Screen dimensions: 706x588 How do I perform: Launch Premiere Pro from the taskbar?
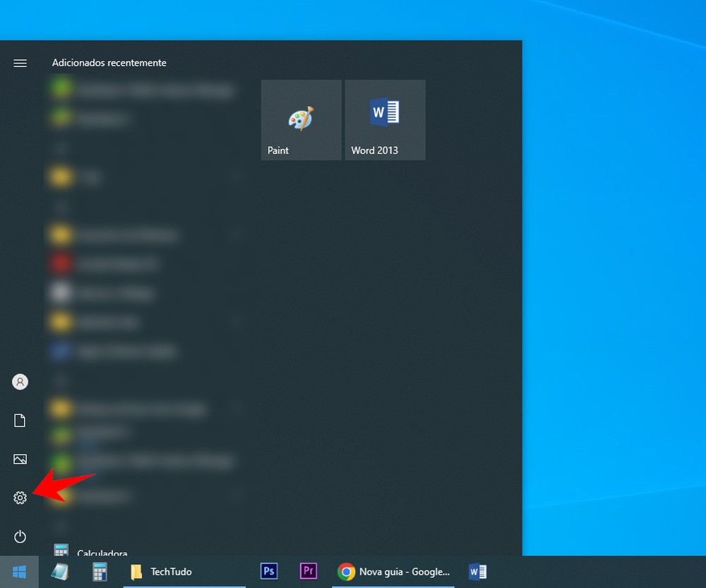(309, 571)
